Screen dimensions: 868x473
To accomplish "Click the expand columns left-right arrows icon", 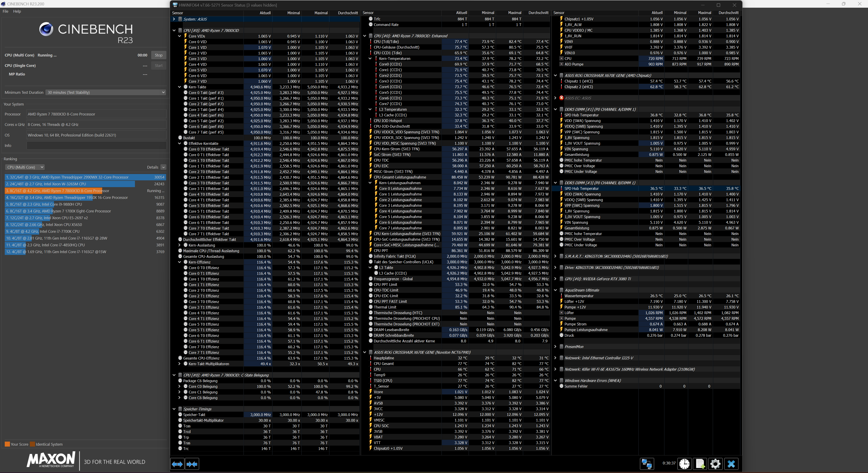I will (x=177, y=464).
